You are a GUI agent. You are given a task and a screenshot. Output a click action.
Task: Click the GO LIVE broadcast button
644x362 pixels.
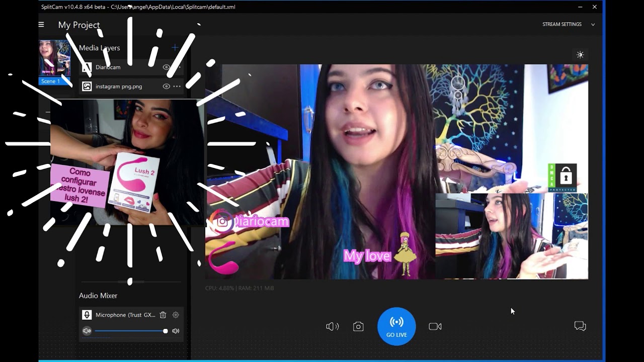click(x=396, y=326)
